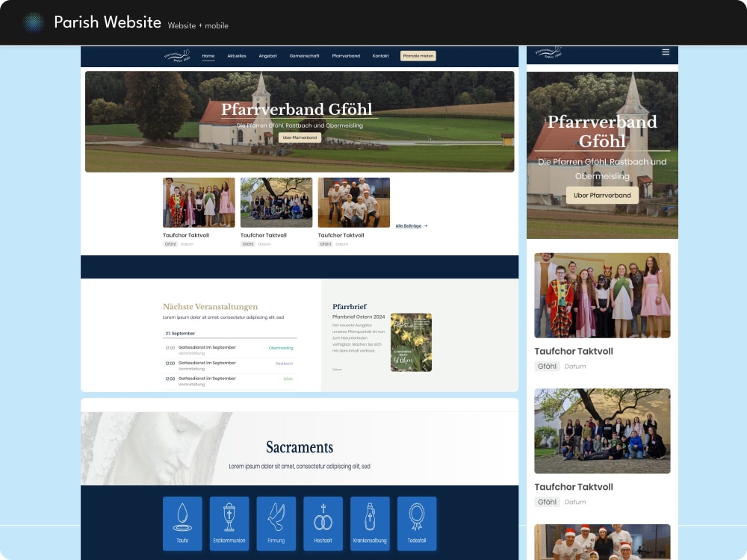Click the Parish Website title text

[108, 22]
